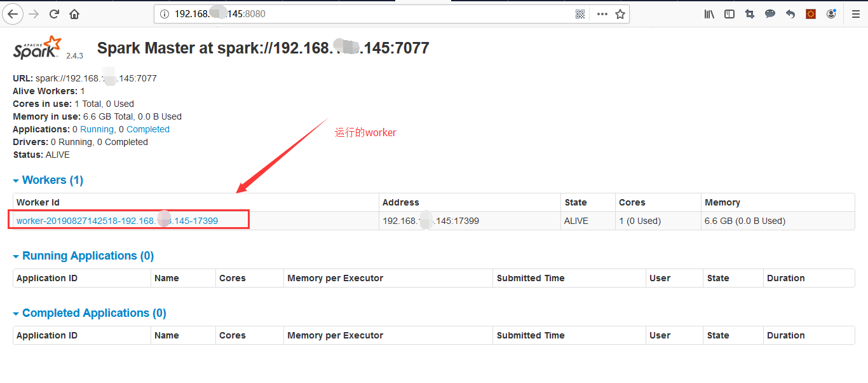
Task: Click the browser Forward arrow button
Action: tap(34, 14)
